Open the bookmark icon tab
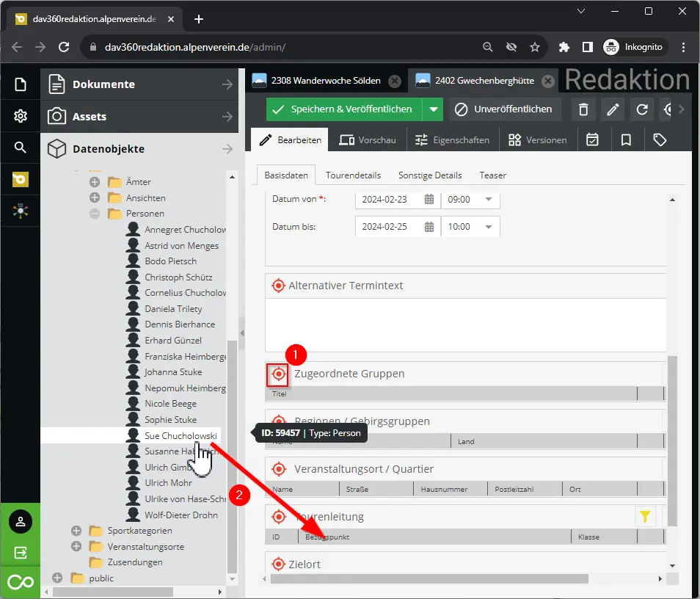The image size is (700, 599). click(626, 139)
